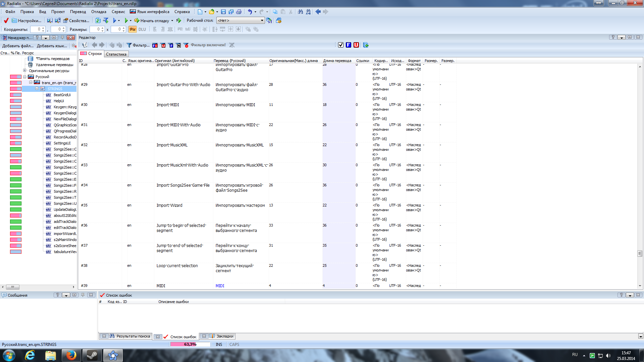Click the red clear-filter funnel icon
This screenshot has height=362, width=644.
pyautogui.click(x=186, y=45)
